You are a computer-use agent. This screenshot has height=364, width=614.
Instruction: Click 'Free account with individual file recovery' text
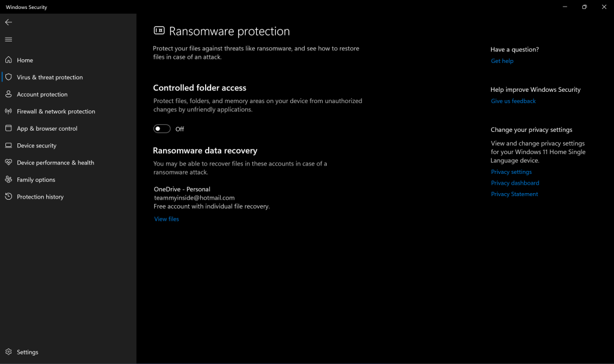pyautogui.click(x=212, y=206)
